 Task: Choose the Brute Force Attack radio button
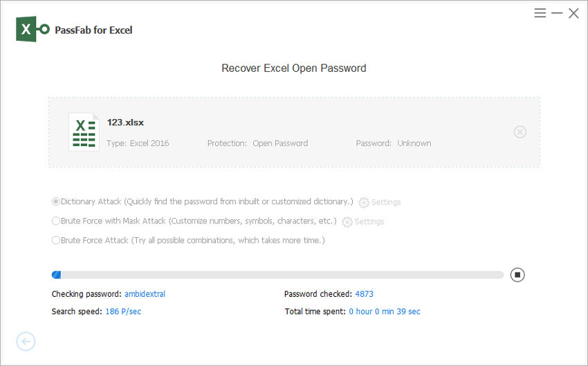pos(56,241)
